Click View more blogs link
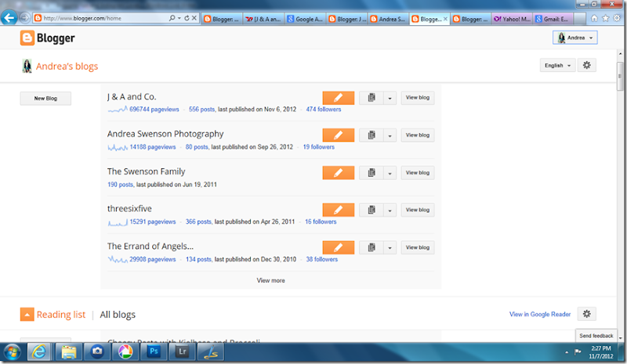The width and height of the screenshot is (627, 364). click(x=270, y=280)
